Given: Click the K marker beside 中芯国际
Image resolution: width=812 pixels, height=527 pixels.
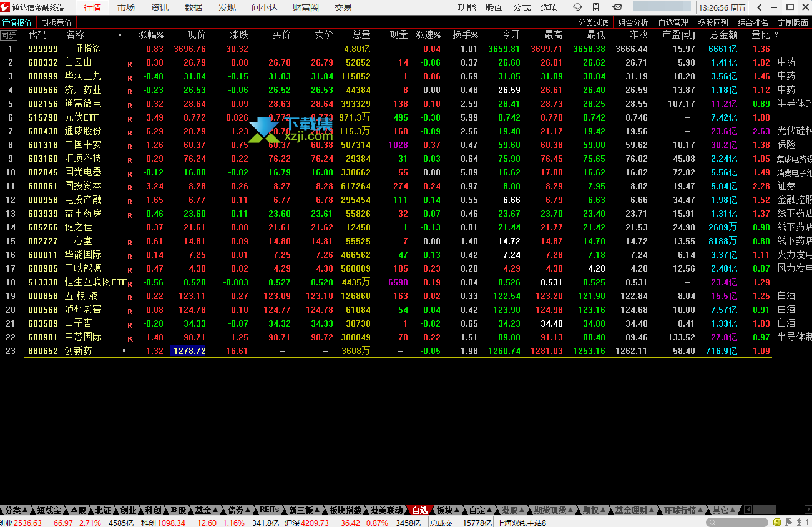Looking at the screenshot, I should click(x=130, y=338).
